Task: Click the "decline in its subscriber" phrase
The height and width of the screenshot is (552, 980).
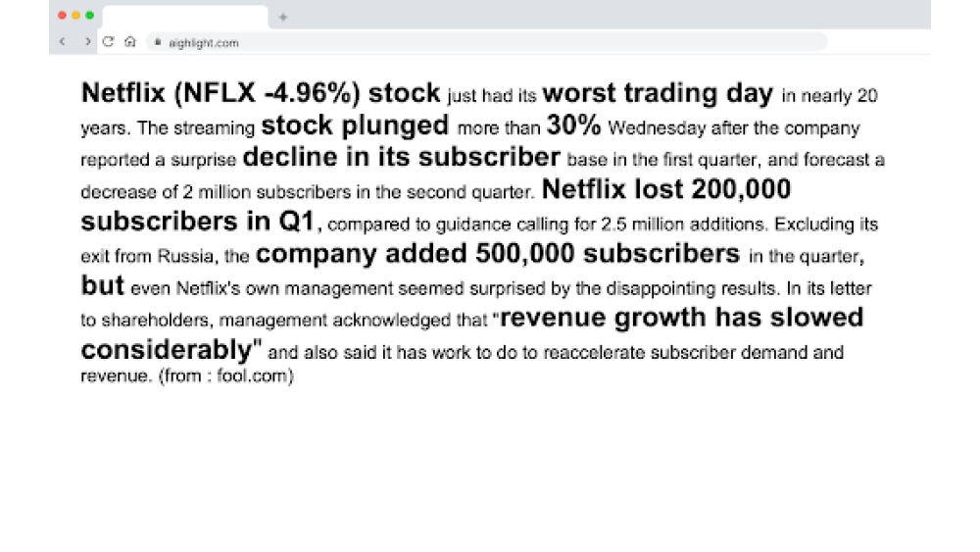Action: [x=401, y=157]
